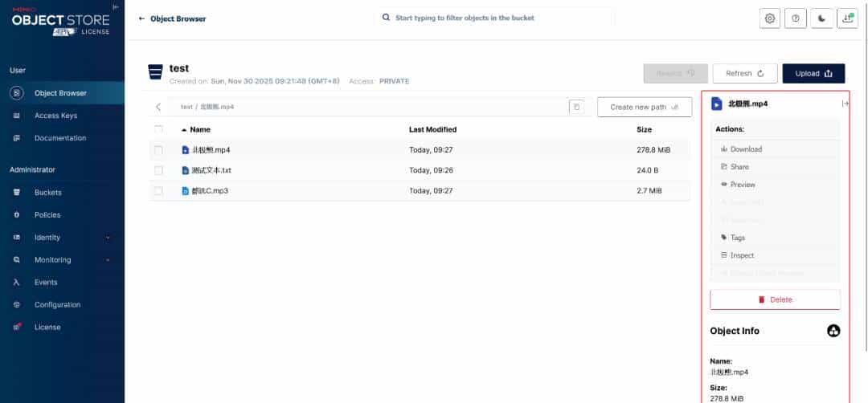The height and width of the screenshot is (403, 868).
Task: Toggle dark mode with moon icon
Action: coord(821,18)
